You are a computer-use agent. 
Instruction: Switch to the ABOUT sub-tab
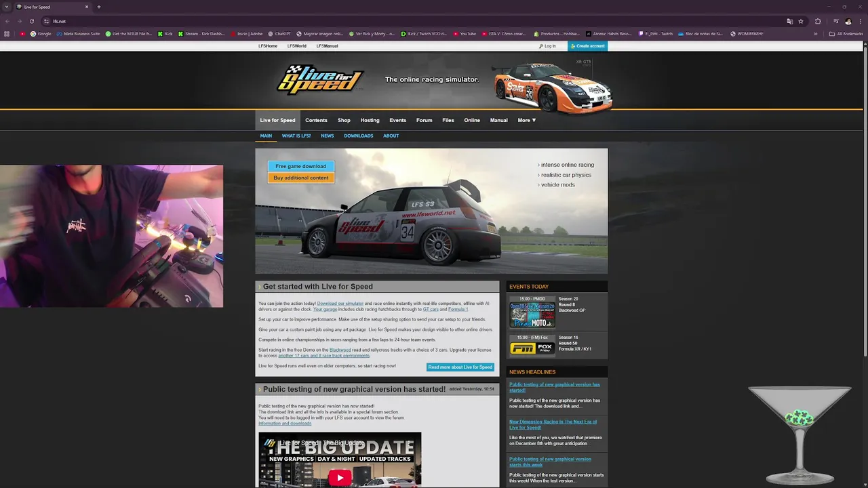pos(391,136)
